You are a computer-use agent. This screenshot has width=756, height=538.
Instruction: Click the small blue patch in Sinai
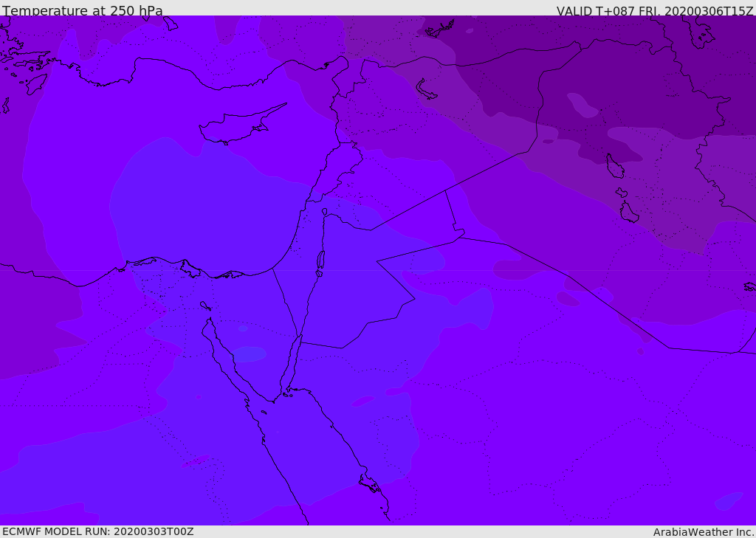[250, 354]
